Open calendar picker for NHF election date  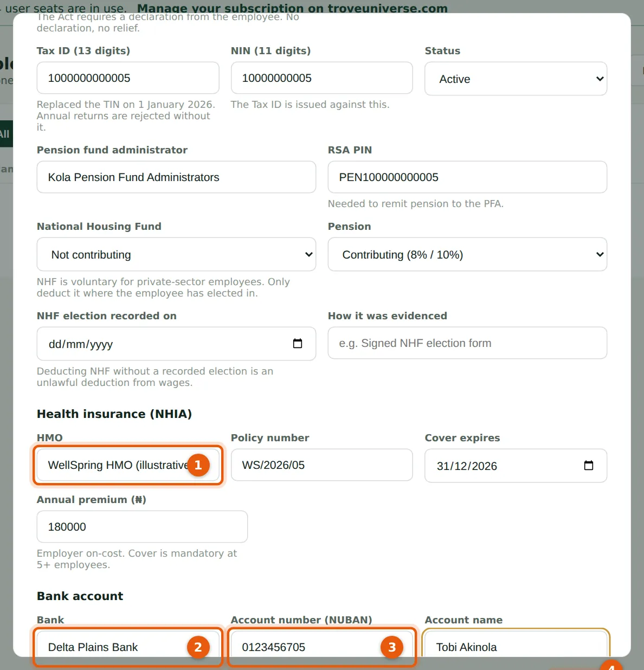[x=297, y=344]
